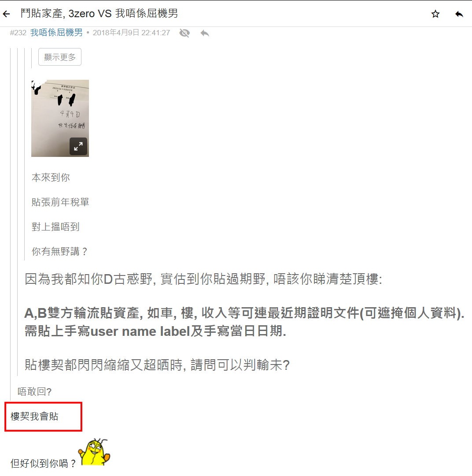Image resolution: width=472 pixels, height=476 pixels.
Task: Click the quoted line 唔敢回?
Action: tap(34, 392)
